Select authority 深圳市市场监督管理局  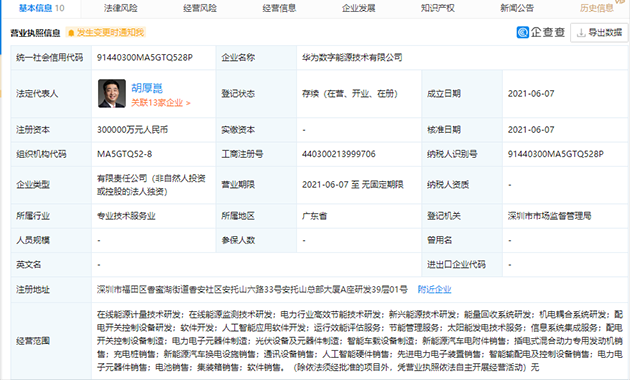[549, 216]
